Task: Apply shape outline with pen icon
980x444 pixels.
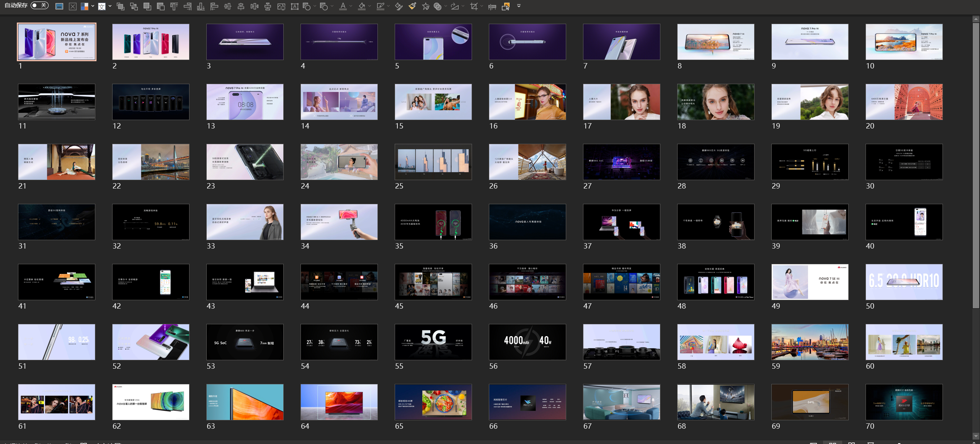Action: click(380, 6)
